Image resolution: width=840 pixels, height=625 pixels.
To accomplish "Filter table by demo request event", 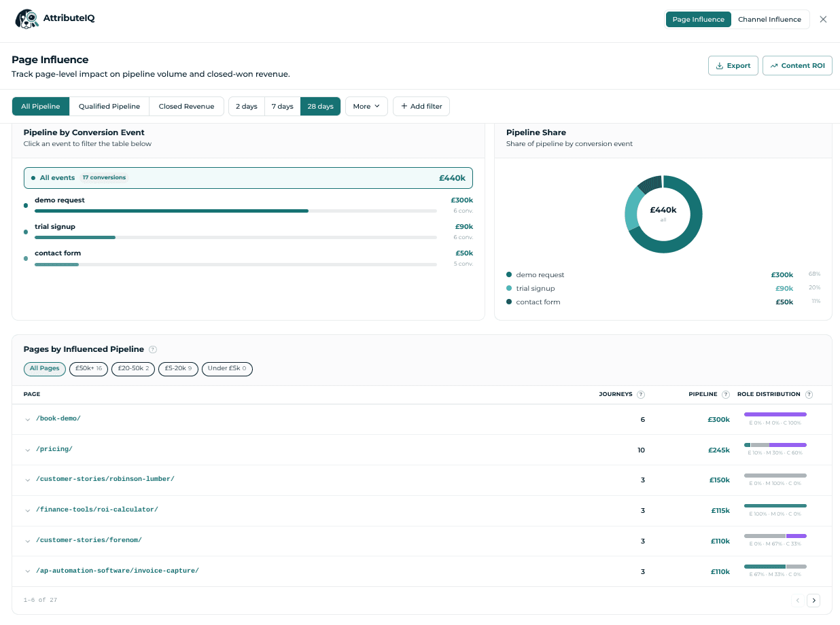I will pos(248,205).
